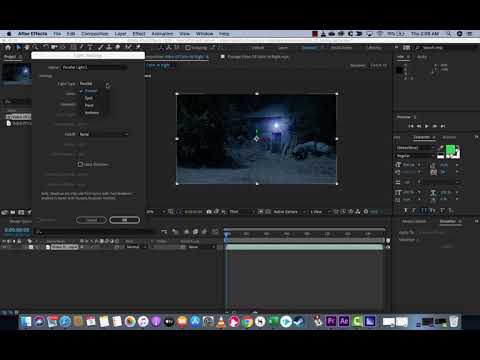Choose Point from light type list
480x360 pixels.
coord(89,105)
